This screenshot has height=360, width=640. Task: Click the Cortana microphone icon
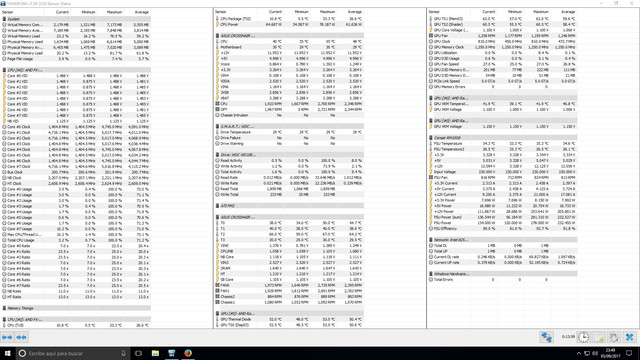(123, 353)
